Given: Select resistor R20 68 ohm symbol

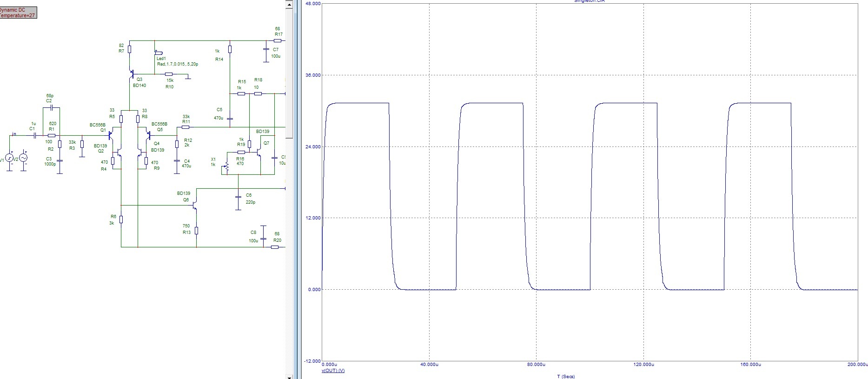Looking at the screenshot, I should (275, 247).
